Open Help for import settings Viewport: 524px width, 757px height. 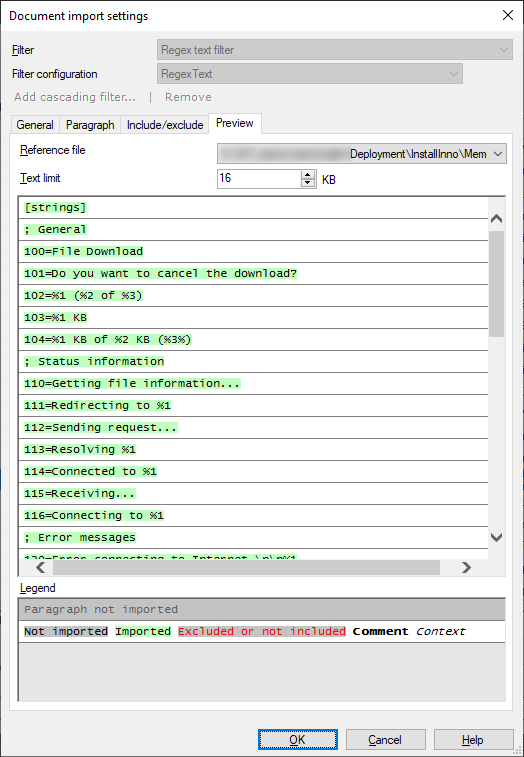tap(473, 740)
